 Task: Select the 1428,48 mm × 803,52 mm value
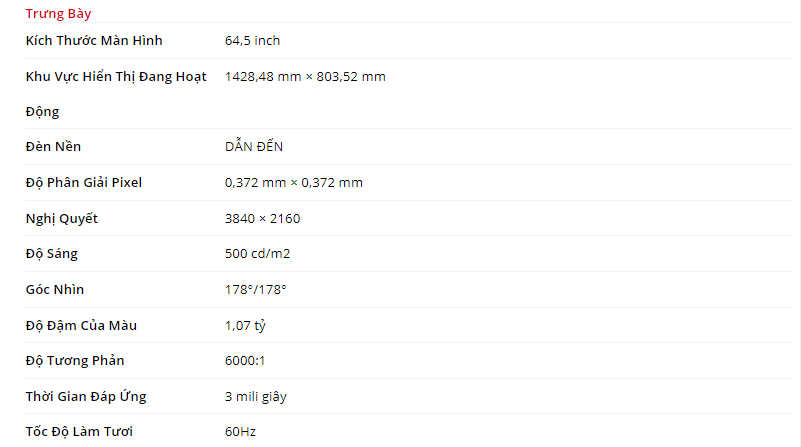click(305, 77)
